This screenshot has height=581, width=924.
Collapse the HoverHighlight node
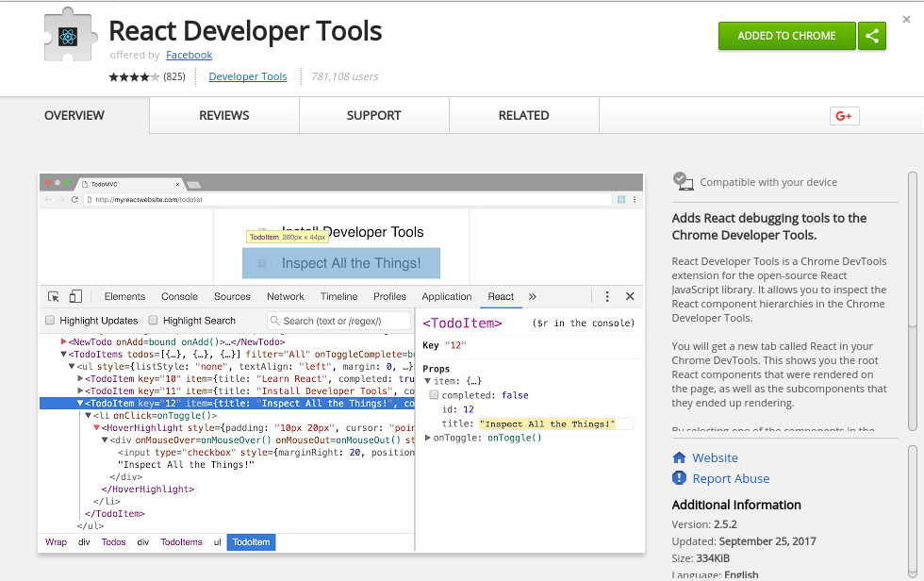click(x=96, y=428)
